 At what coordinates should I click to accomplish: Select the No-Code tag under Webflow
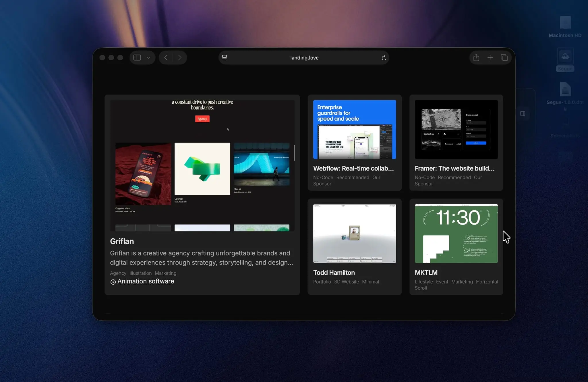coord(323,178)
